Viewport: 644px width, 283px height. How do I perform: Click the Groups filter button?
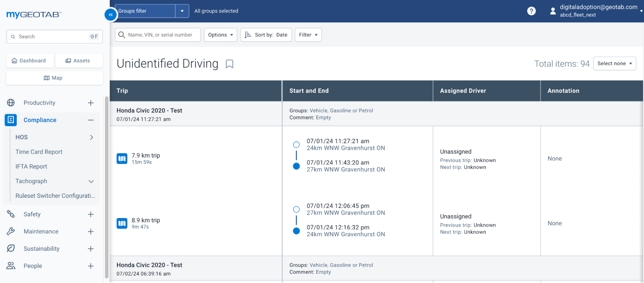(x=145, y=11)
